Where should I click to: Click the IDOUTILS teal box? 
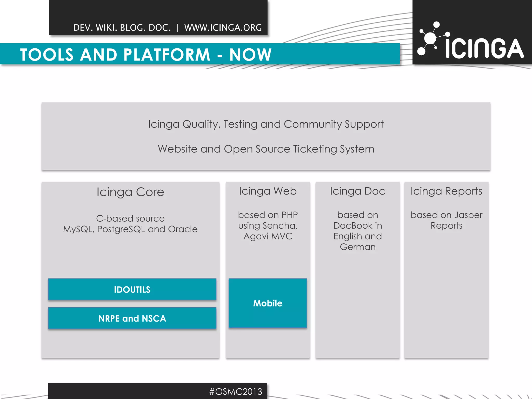tap(132, 289)
